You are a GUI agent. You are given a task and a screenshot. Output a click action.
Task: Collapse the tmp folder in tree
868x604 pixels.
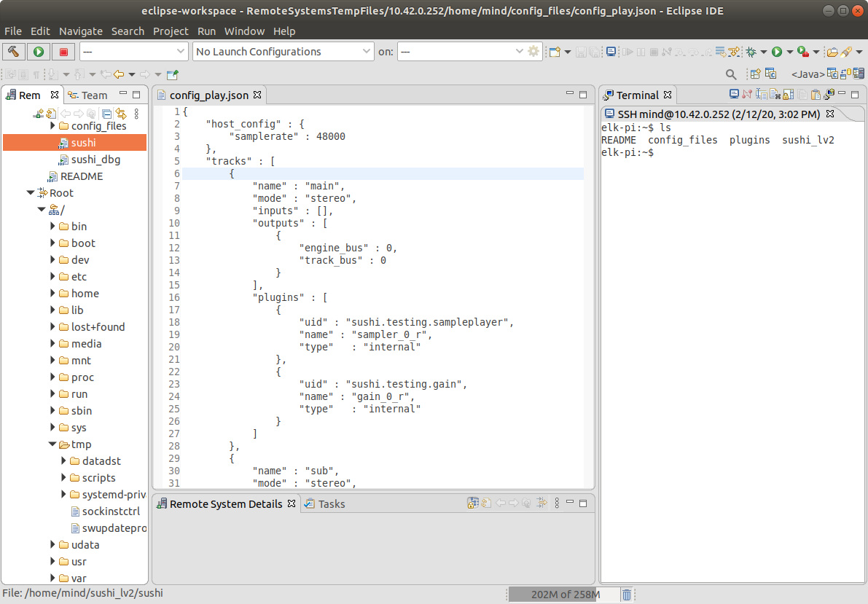coord(53,444)
